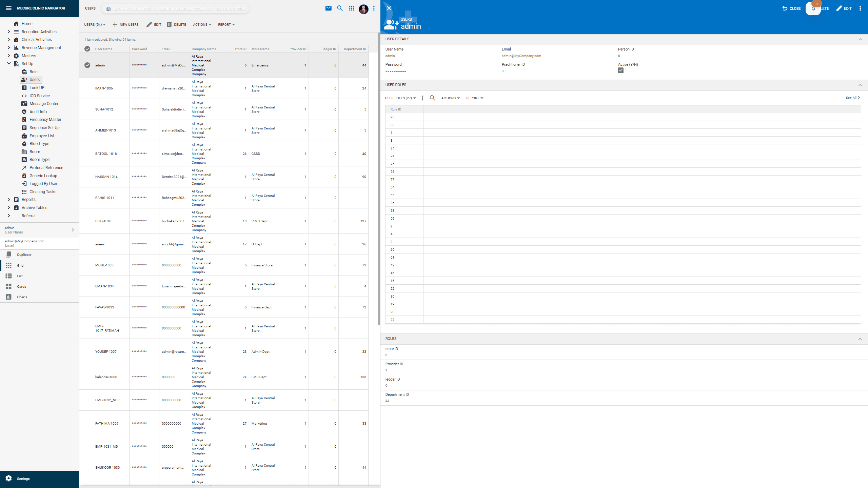Click the Duplicate icon in sidebar

(x=9, y=255)
